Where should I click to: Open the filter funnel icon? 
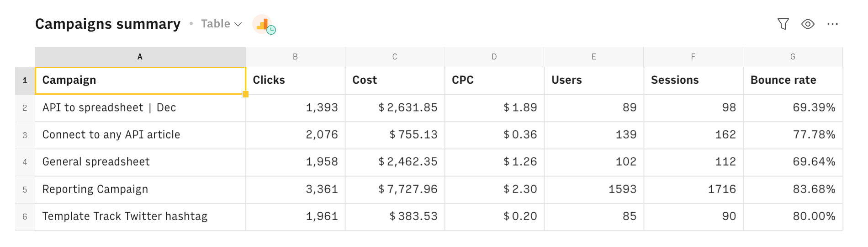783,24
